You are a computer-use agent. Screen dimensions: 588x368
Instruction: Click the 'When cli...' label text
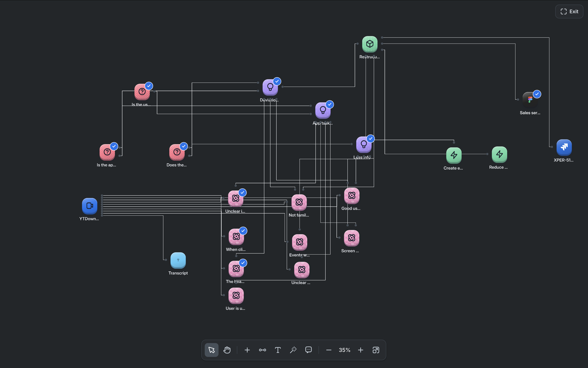coord(236,250)
